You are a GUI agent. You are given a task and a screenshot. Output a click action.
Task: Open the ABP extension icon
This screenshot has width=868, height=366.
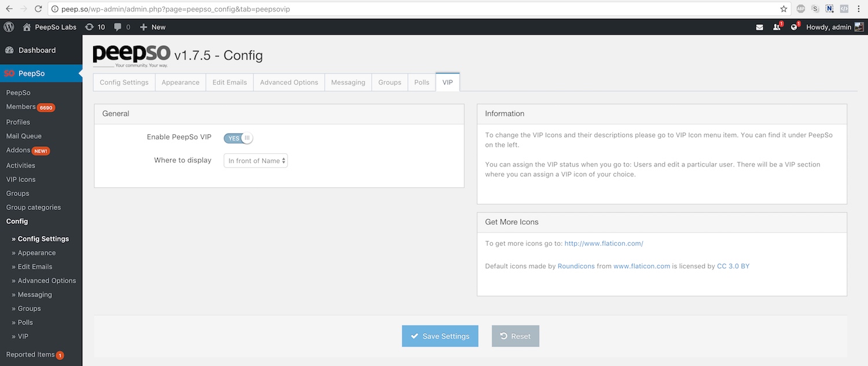[801, 9]
